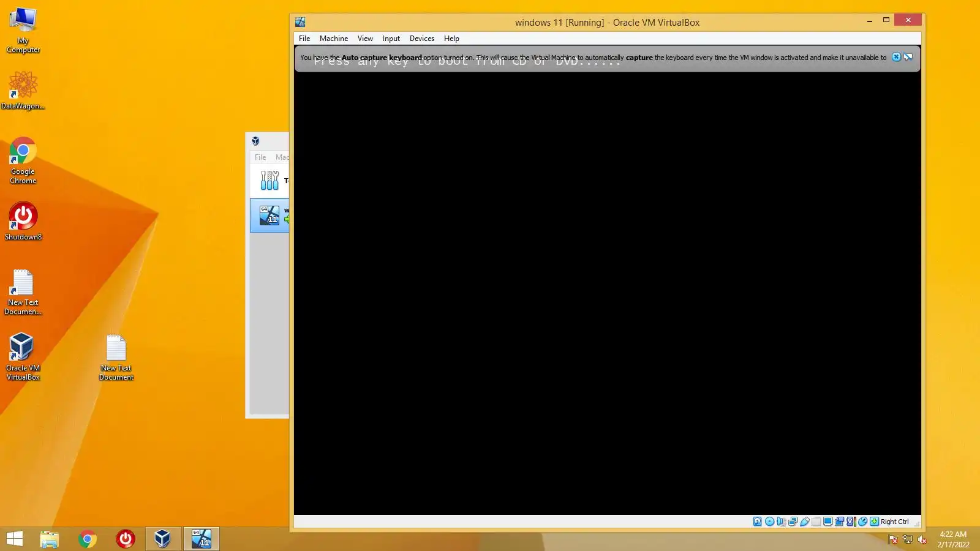980x551 pixels.
Task: Select the Oracle VM VirtualBox desktop shortcut
Action: point(23,356)
